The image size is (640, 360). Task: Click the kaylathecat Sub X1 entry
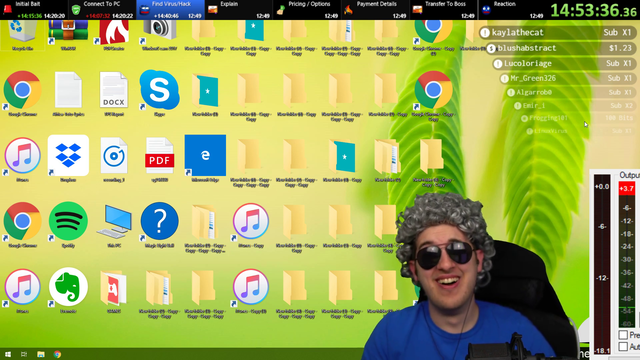557,33
